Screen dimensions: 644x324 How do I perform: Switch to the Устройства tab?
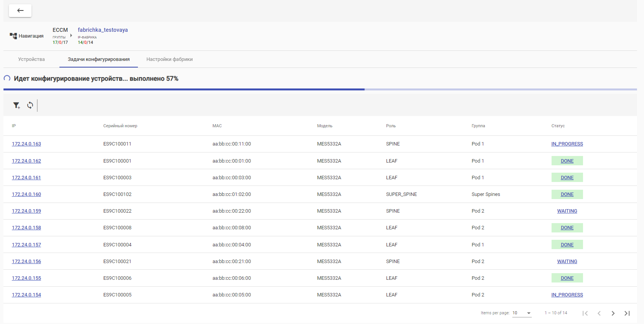pyautogui.click(x=31, y=59)
